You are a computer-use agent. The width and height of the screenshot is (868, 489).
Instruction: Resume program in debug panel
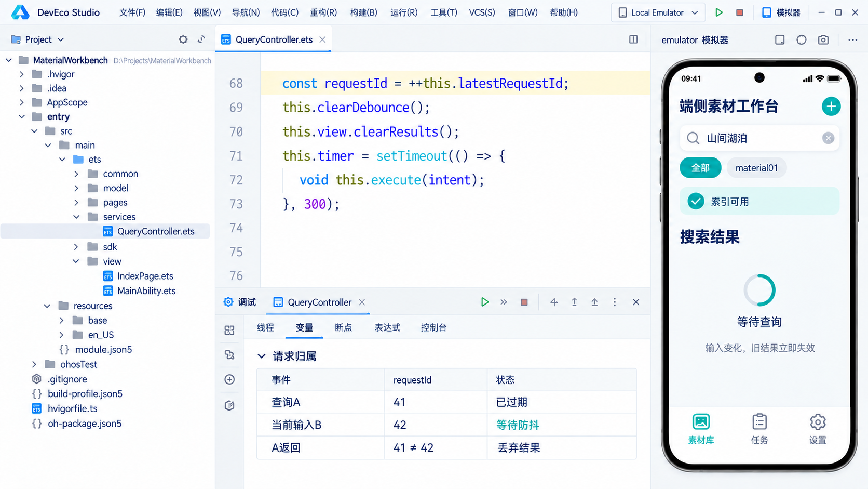[484, 302]
